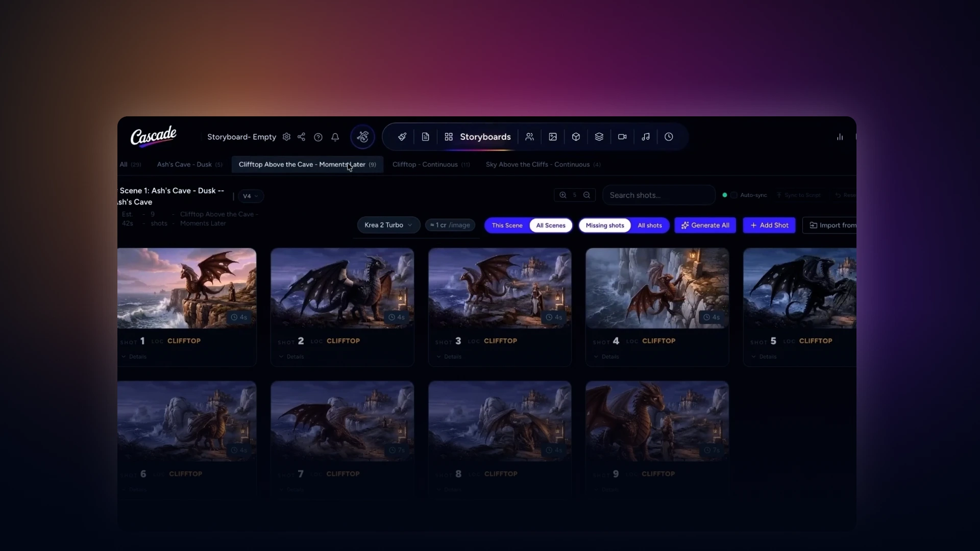Open the history clock icon in navigation
The height and width of the screenshot is (551, 980).
coord(669,137)
